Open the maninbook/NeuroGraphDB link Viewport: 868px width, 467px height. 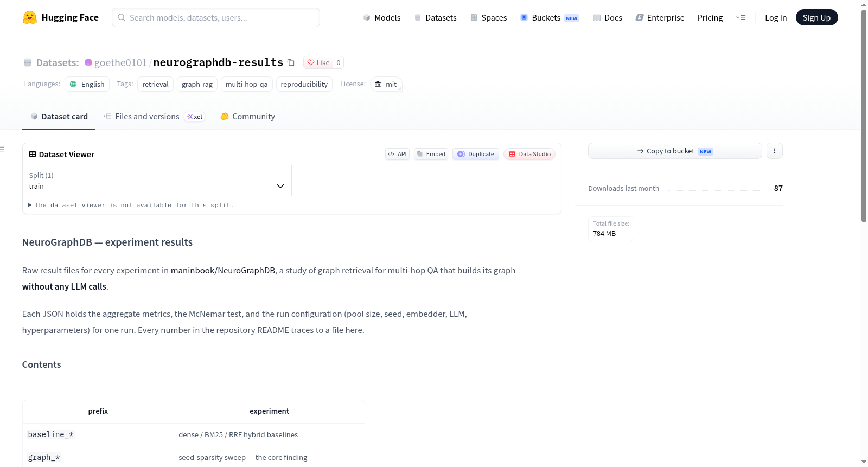tap(223, 271)
